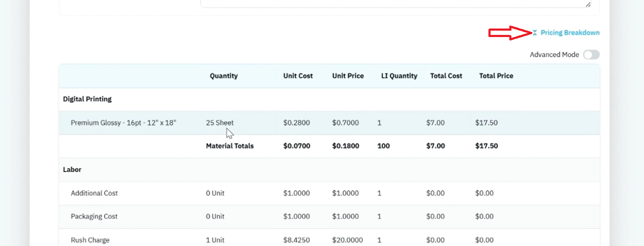Select the Unit Cost column header
The height and width of the screenshot is (246, 644).
tap(298, 76)
